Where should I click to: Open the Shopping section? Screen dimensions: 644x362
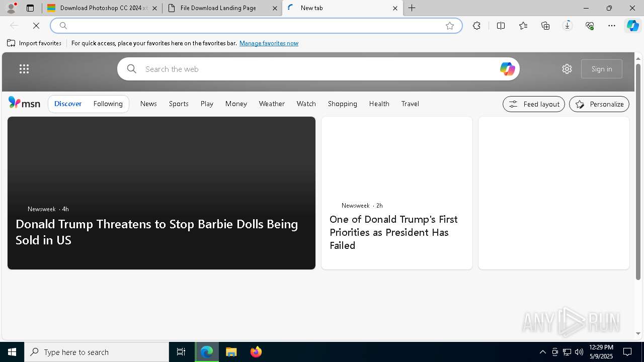coord(343,104)
